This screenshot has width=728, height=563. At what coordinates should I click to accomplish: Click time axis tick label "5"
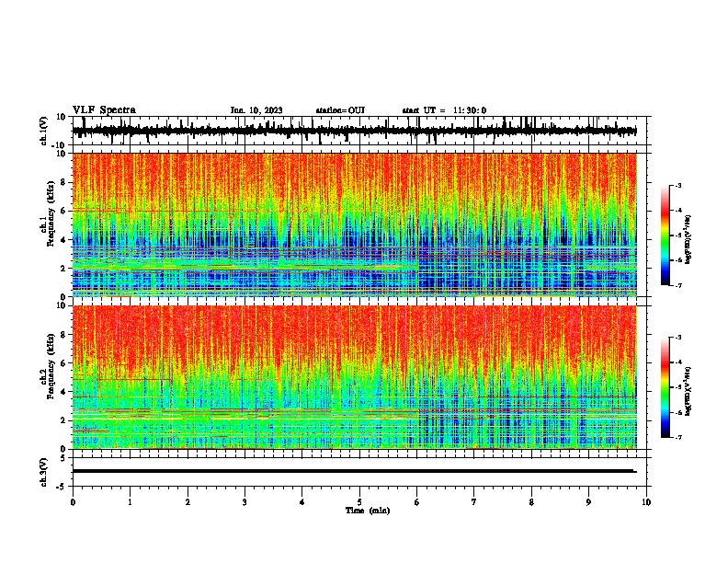[359, 502]
